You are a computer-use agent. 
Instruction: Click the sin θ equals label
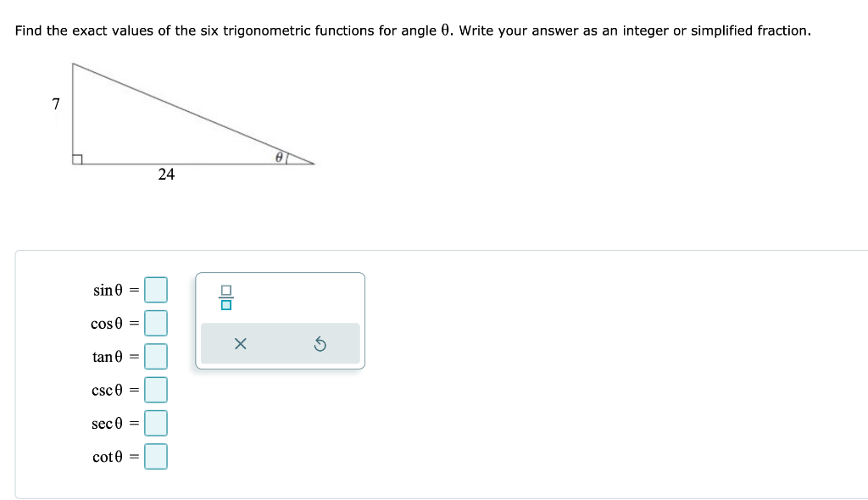tap(114, 289)
